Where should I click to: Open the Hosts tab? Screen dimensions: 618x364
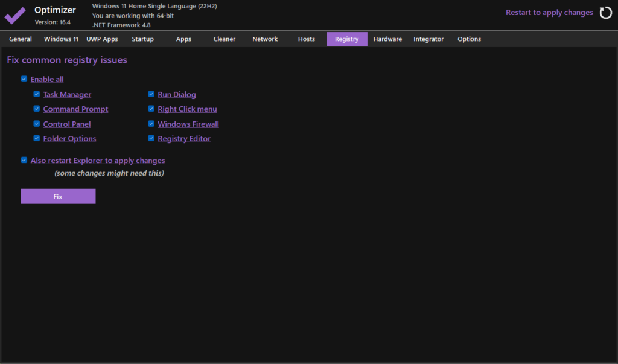coord(306,39)
